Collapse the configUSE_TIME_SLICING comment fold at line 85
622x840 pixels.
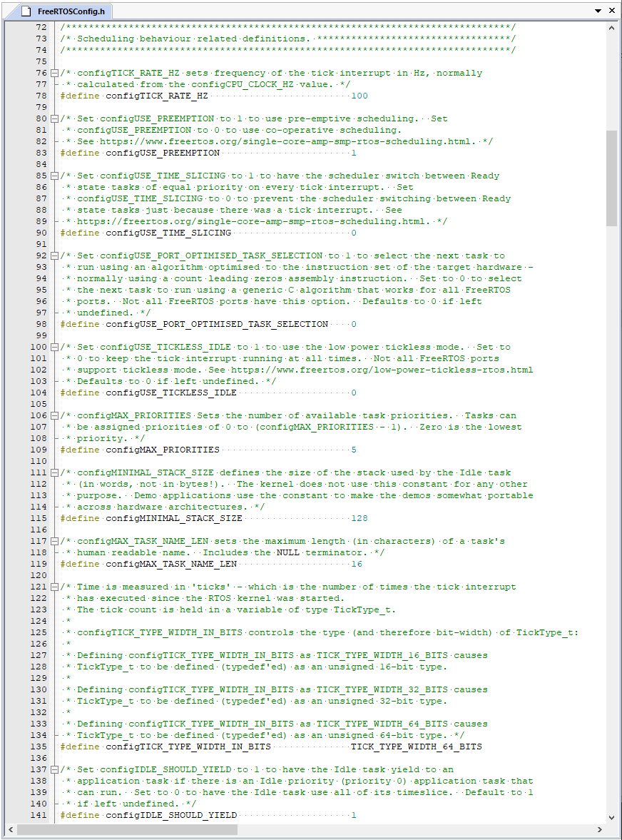point(55,176)
